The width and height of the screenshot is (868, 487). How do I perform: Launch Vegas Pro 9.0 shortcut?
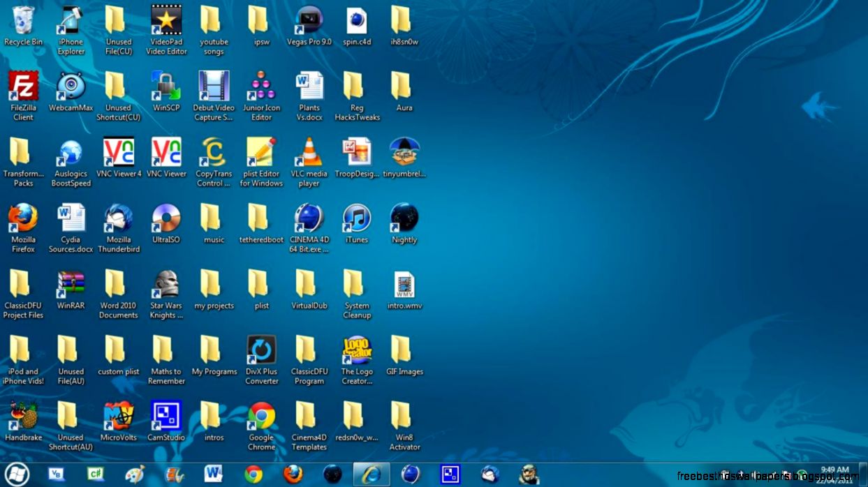click(309, 27)
